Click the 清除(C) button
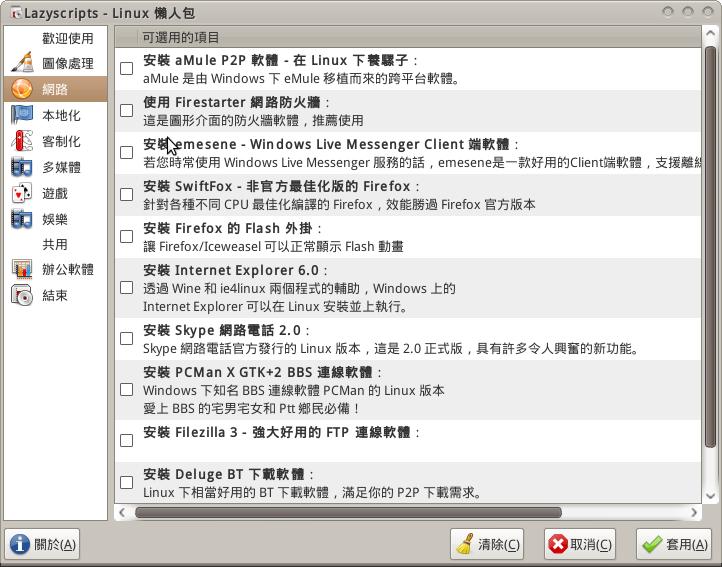The image size is (722, 567). coord(487,544)
